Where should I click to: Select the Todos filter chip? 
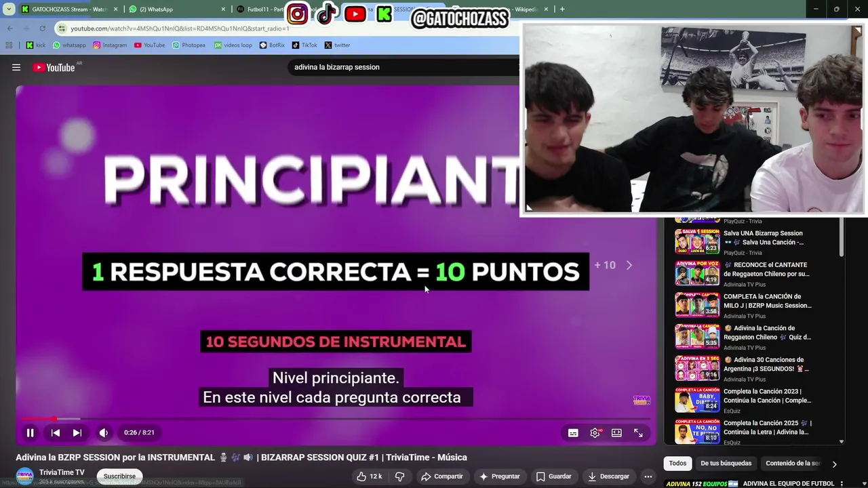pyautogui.click(x=677, y=464)
